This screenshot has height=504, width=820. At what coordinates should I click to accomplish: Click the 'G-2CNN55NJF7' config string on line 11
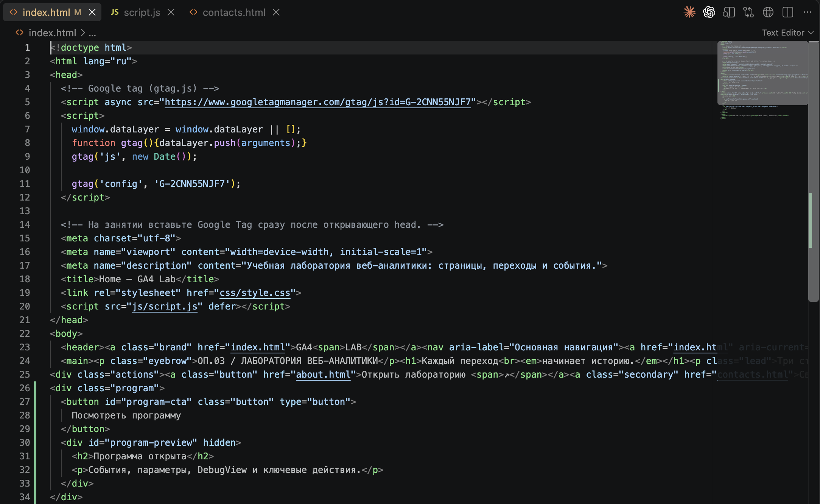[192, 184]
